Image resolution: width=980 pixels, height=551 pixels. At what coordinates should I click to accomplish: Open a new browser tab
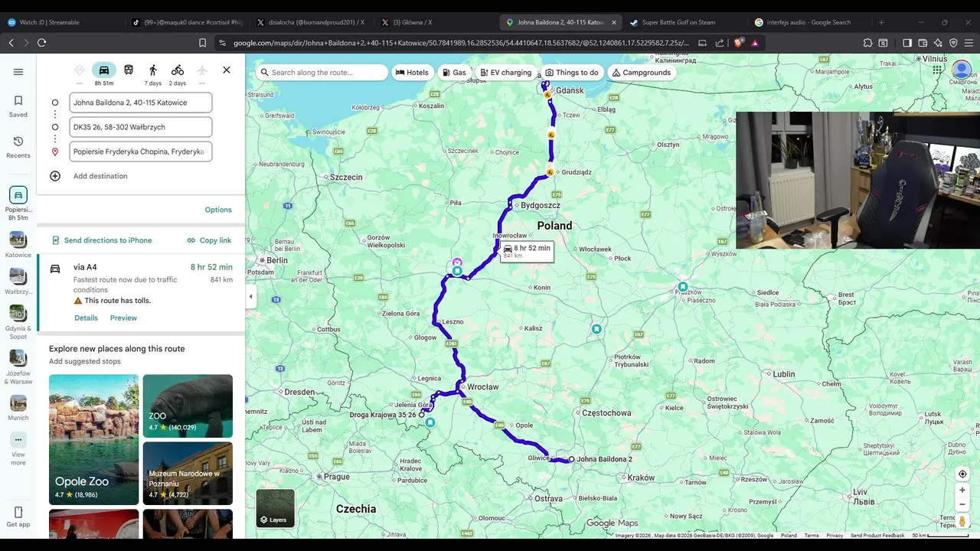tap(881, 22)
